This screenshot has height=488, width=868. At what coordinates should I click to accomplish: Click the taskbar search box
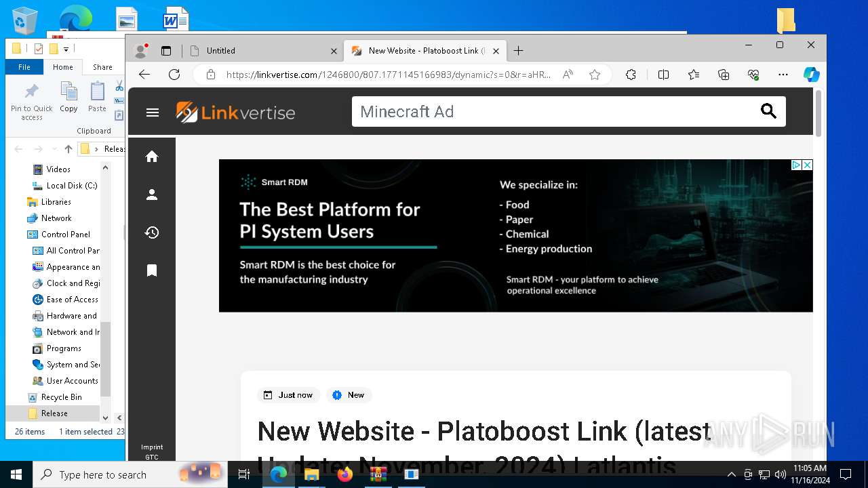pos(130,474)
